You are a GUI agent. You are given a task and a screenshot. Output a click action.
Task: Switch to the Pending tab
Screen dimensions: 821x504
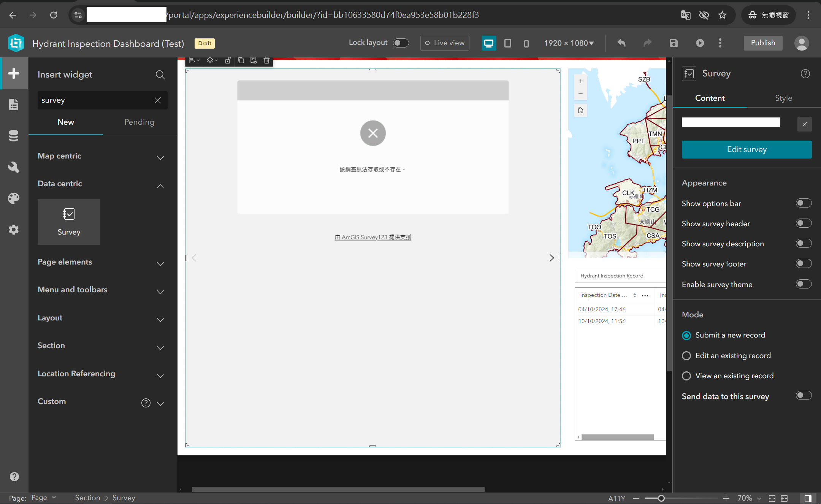coord(139,122)
